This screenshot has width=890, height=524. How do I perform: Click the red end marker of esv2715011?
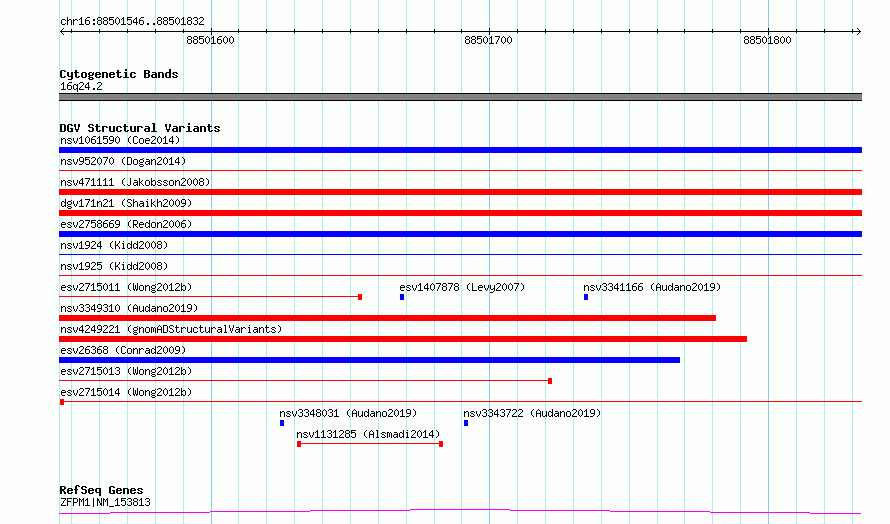(x=360, y=297)
